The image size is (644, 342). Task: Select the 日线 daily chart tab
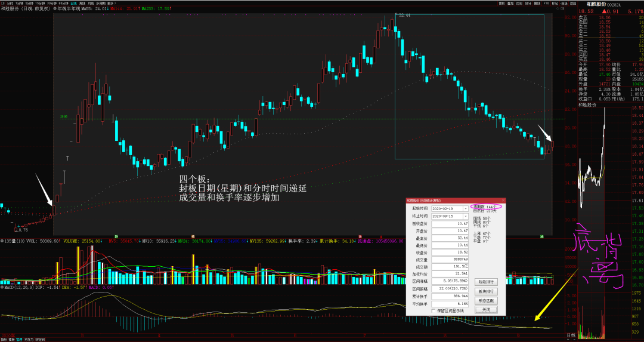click(x=73, y=4)
